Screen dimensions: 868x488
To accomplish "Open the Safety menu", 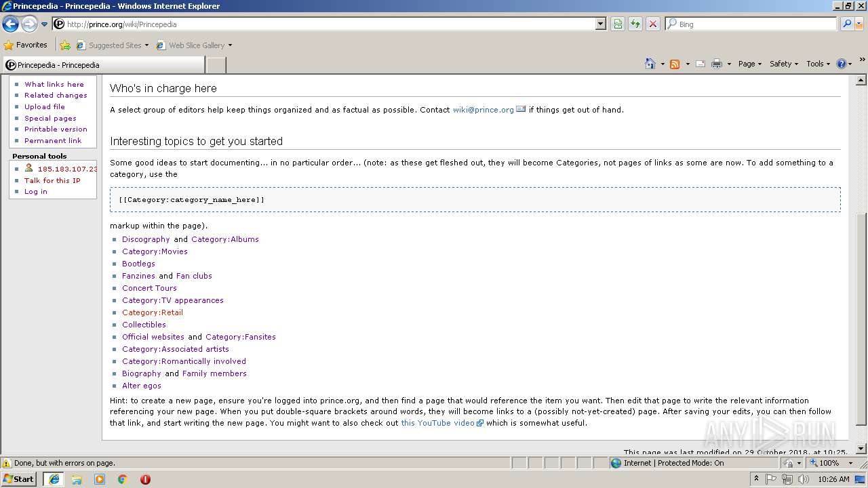I will click(784, 64).
